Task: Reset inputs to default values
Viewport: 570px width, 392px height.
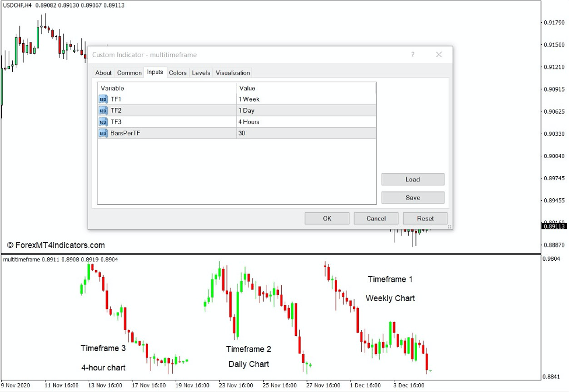Action: point(425,218)
